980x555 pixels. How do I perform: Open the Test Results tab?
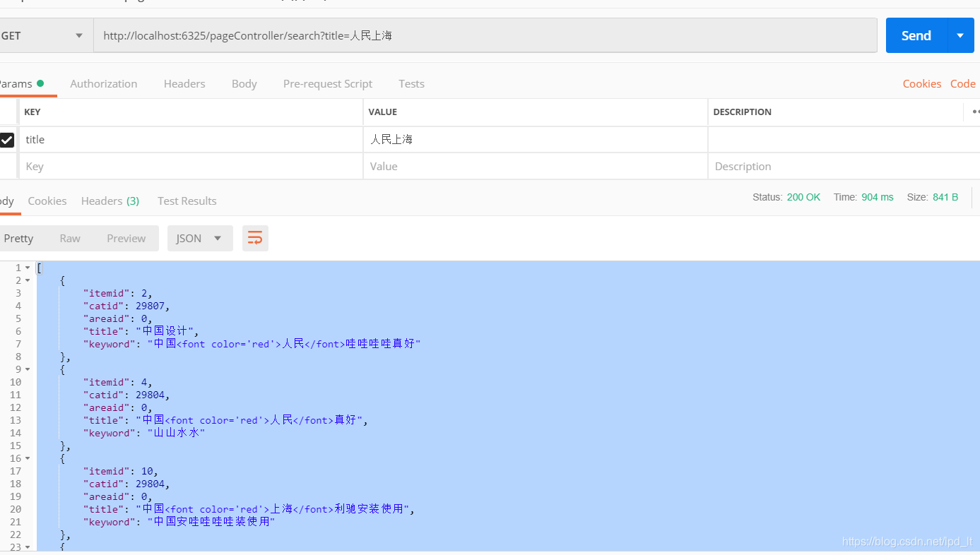[x=187, y=201]
